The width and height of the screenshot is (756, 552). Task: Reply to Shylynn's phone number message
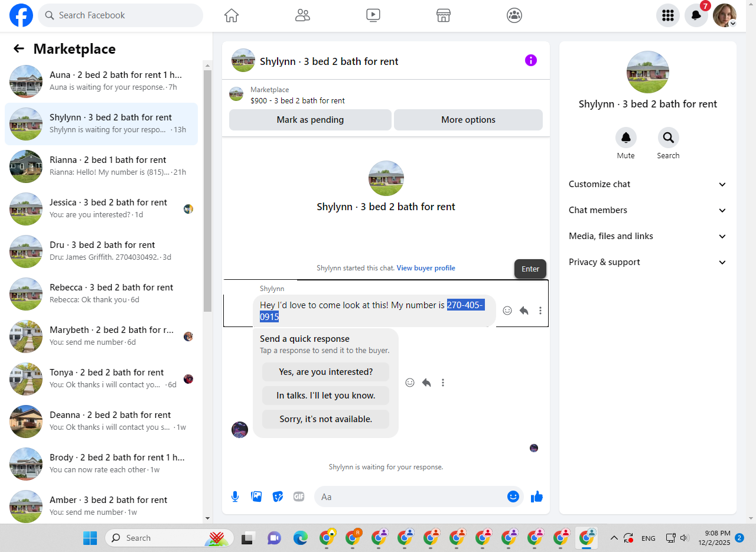click(x=524, y=311)
